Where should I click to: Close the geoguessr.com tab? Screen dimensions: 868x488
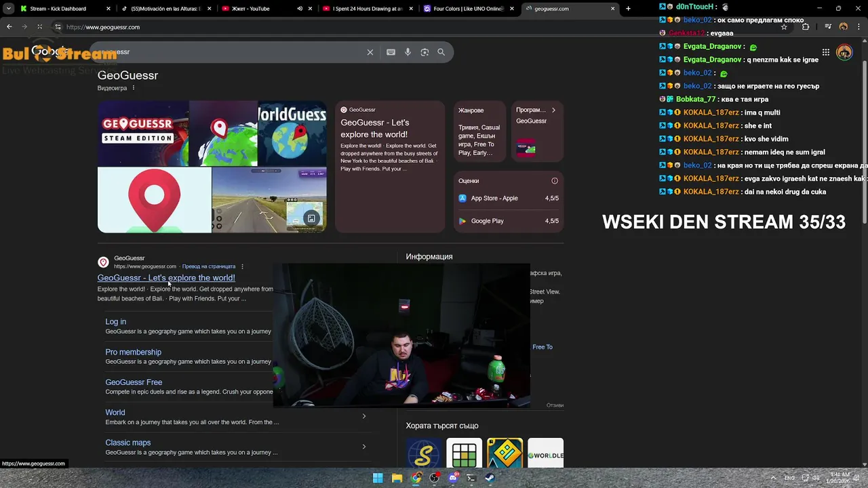click(x=613, y=9)
